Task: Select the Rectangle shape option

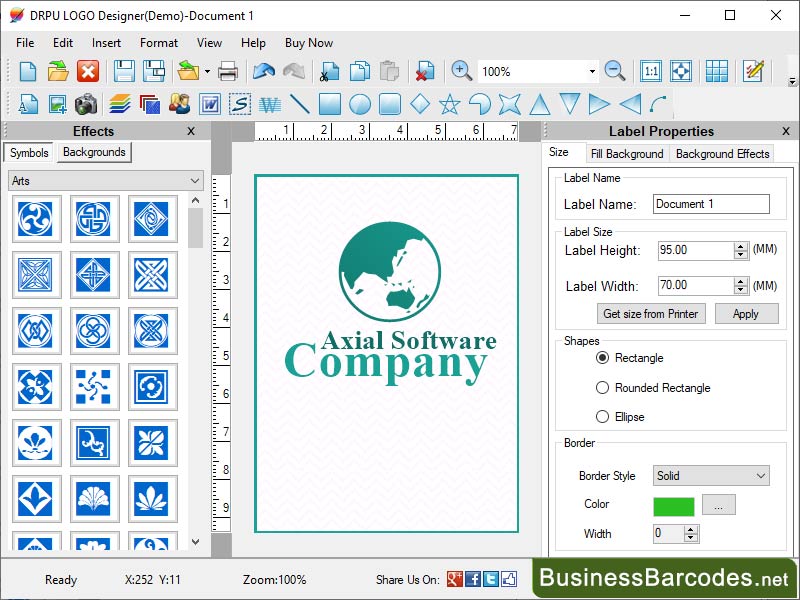Action: coord(603,358)
